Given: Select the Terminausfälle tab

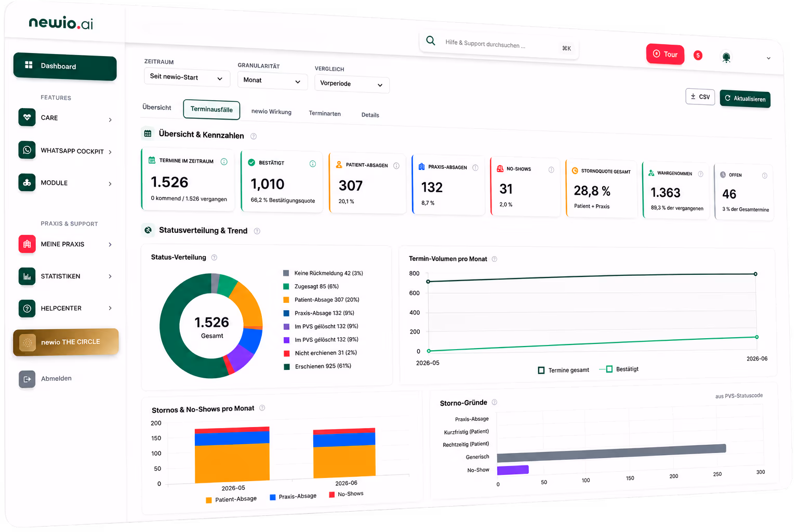Looking at the screenshot, I should 211,110.
